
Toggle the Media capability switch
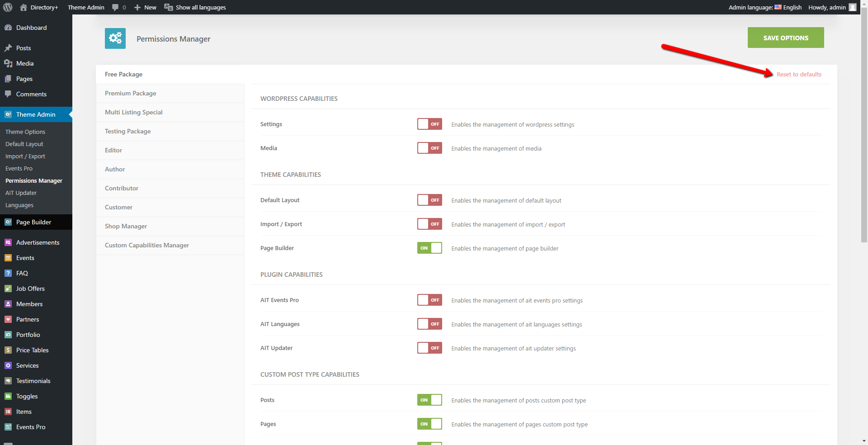(x=429, y=148)
